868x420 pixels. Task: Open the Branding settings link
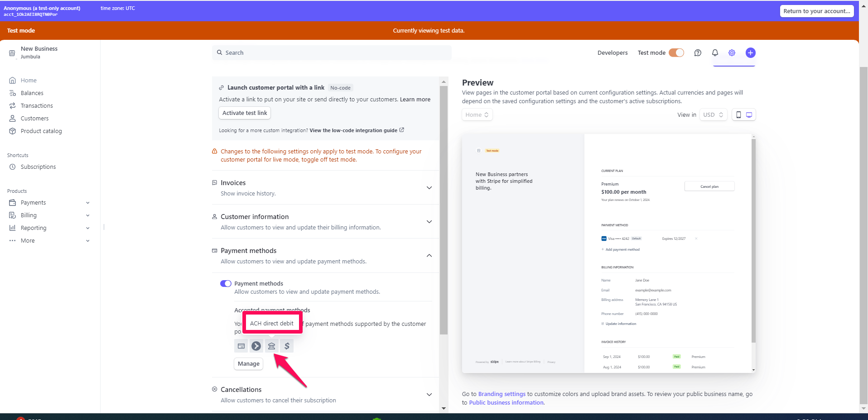tap(502, 394)
